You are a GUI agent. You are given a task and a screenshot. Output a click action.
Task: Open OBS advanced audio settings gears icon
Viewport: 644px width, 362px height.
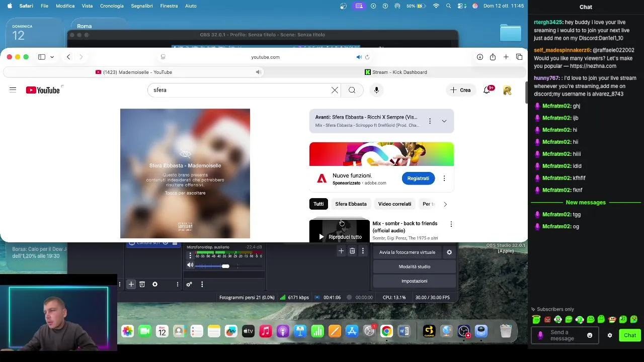[x=189, y=285]
